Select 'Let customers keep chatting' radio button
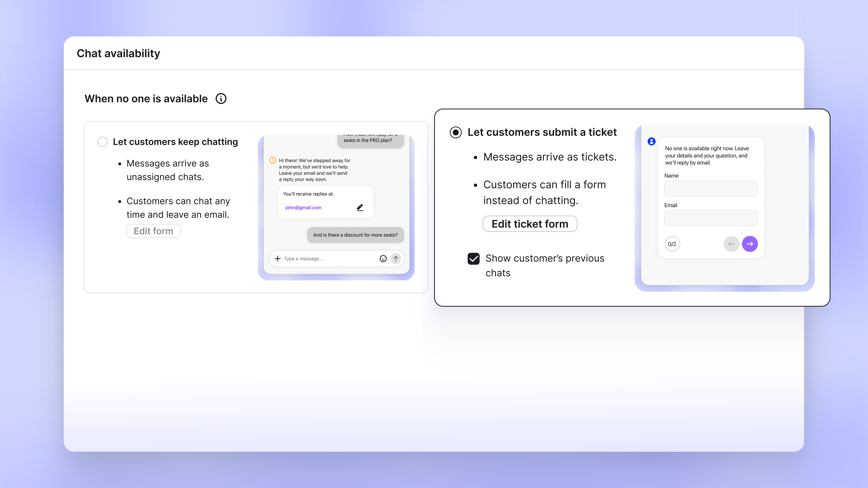Screen dimensions: 868x488 pos(102,142)
